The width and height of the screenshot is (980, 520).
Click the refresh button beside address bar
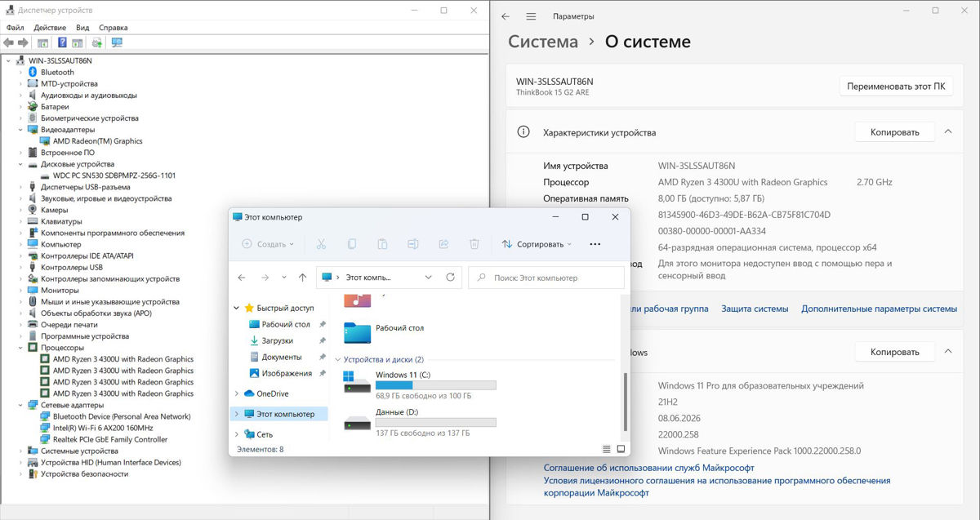point(451,278)
